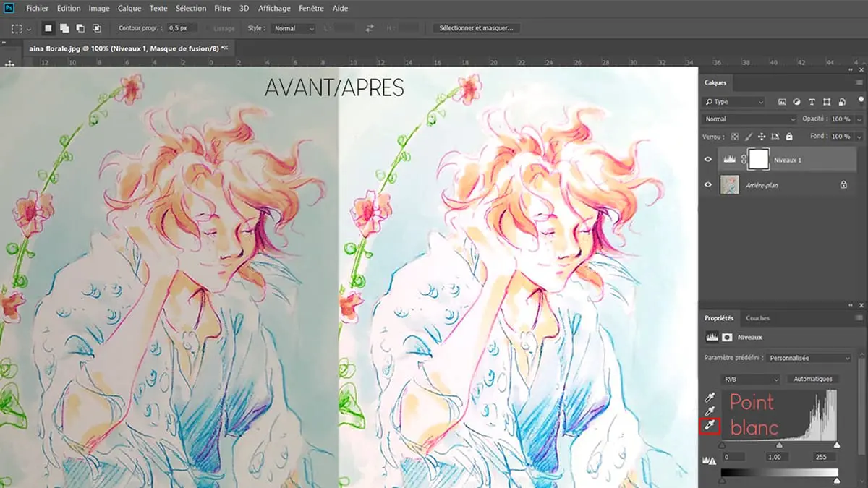Open the Edition menu

tap(69, 8)
